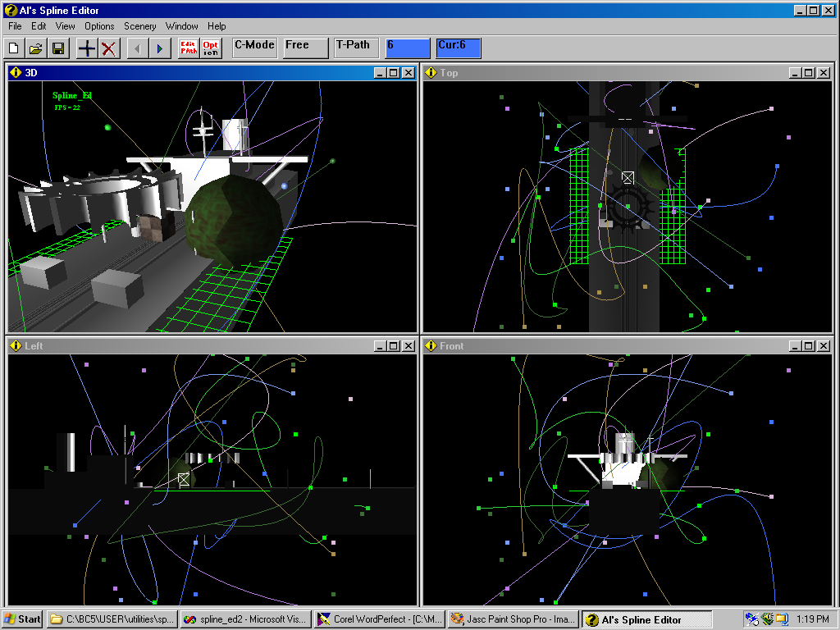Click the open folder toolbar icon
This screenshot has width=840, height=630.
tap(36, 48)
